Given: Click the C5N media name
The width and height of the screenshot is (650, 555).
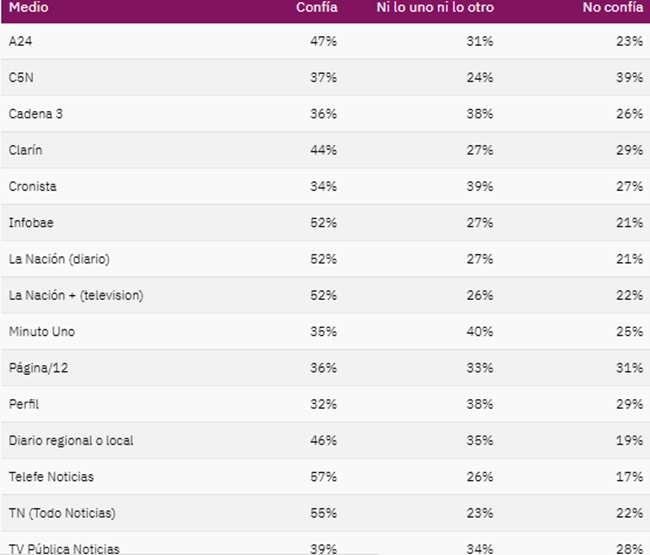Looking at the screenshot, I should tap(21, 78).
